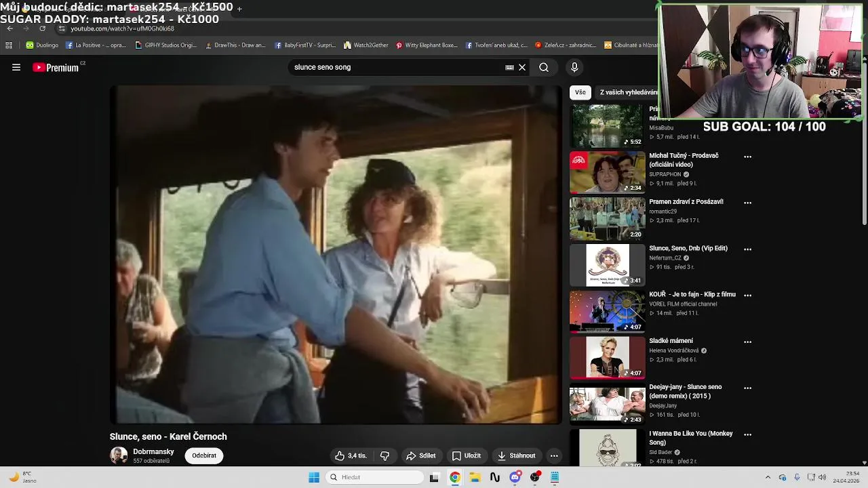Start voice search with microphone icon

coord(574,67)
